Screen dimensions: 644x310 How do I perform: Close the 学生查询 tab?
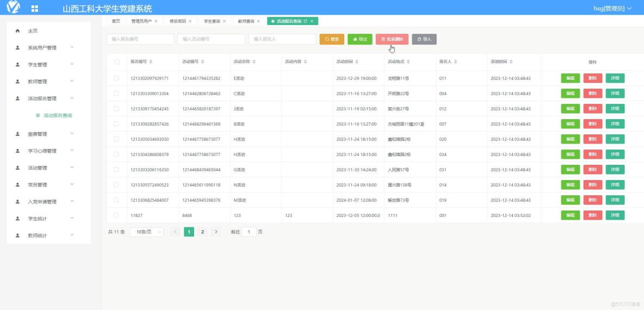click(x=224, y=21)
